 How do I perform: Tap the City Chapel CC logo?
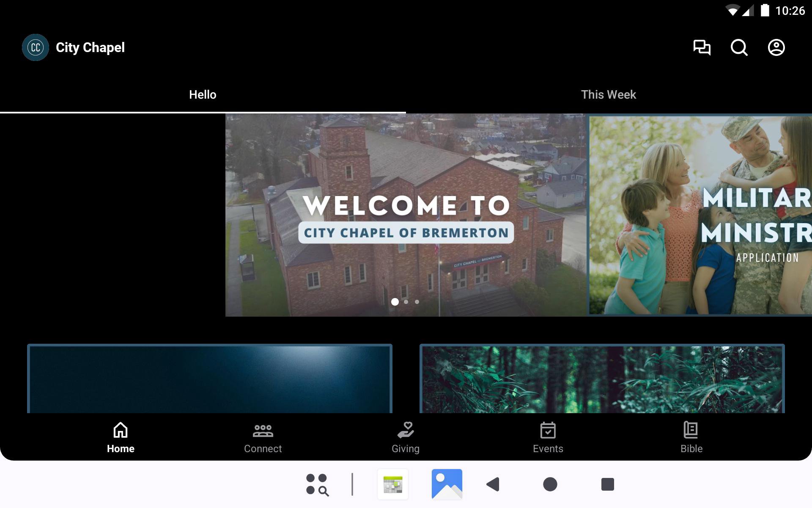pyautogui.click(x=36, y=47)
